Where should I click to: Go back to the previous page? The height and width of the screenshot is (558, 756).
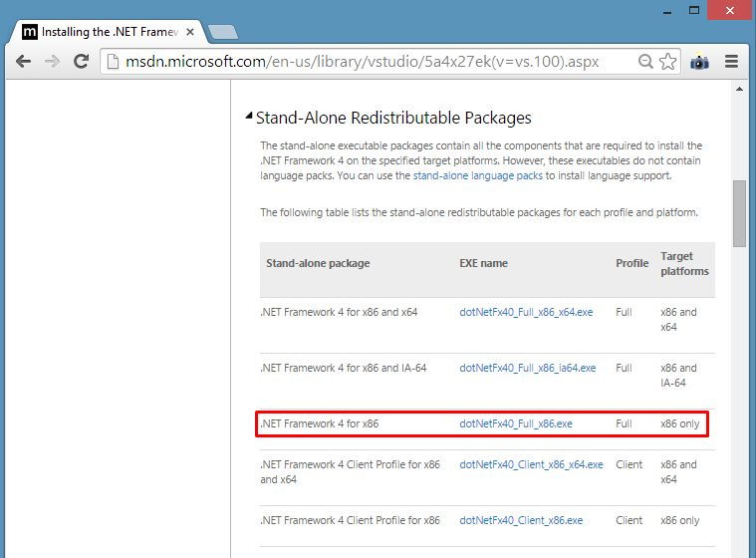23,61
